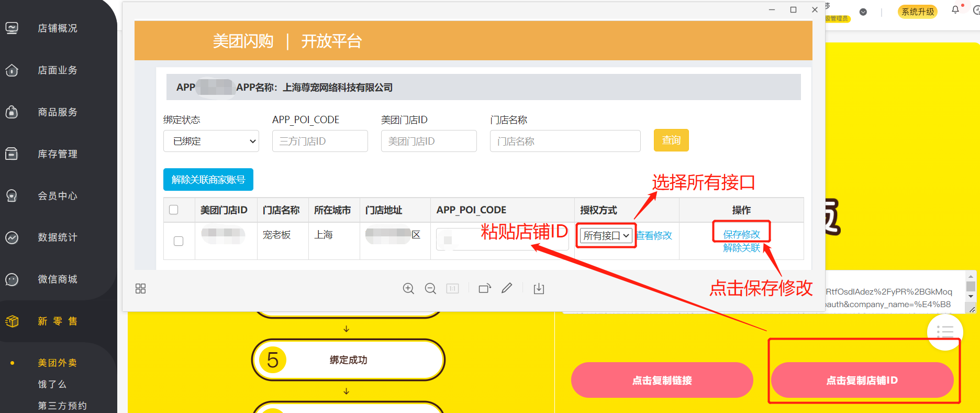Click 查看修改 link
Image resolution: width=980 pixels, height=413 pixels.
click(654, 236)
